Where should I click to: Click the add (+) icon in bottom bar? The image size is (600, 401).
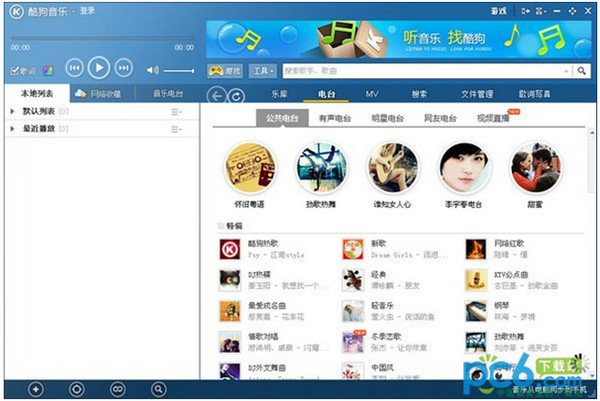click(36, 388)
